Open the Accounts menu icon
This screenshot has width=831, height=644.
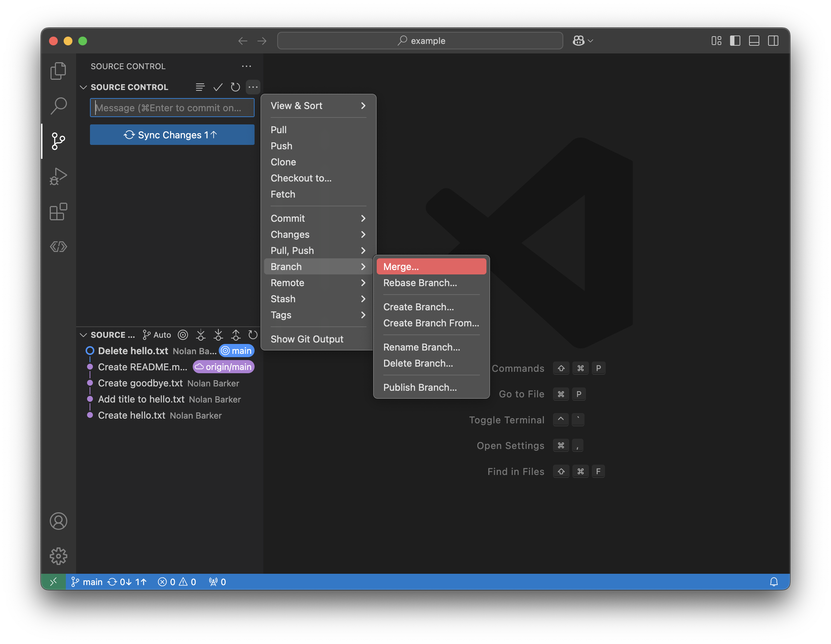(58, 521)
